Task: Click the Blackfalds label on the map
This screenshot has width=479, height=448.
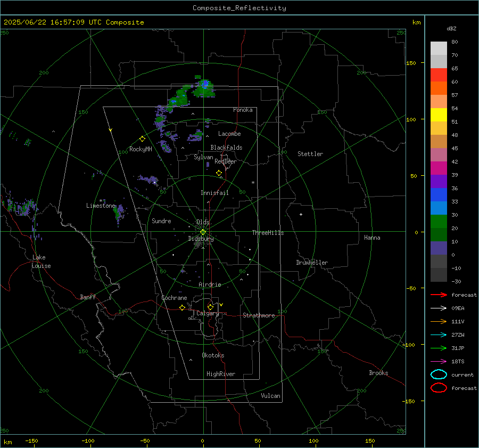Action: pos(226,148)
